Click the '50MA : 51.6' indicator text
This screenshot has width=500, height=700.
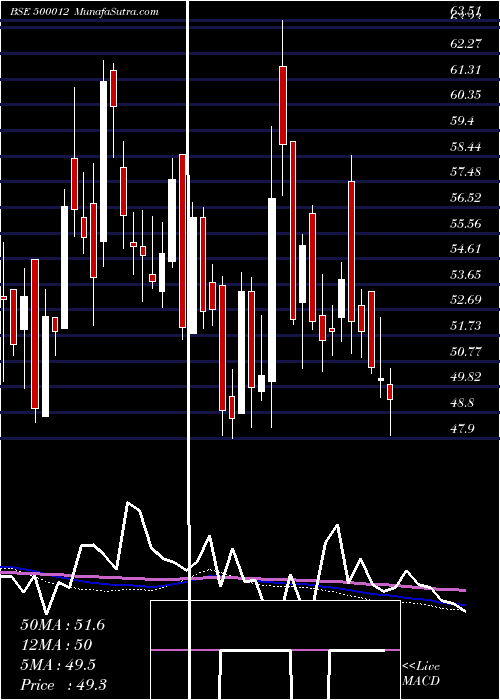62,625
